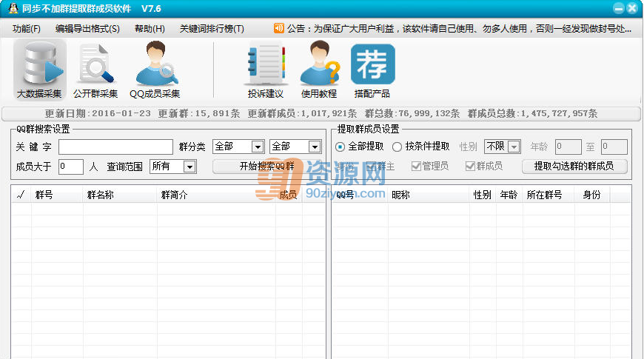Viewport: 644px width, 359px height.
Task: Click the 年龄 maximum age field after 至
Action: point(614,147)
